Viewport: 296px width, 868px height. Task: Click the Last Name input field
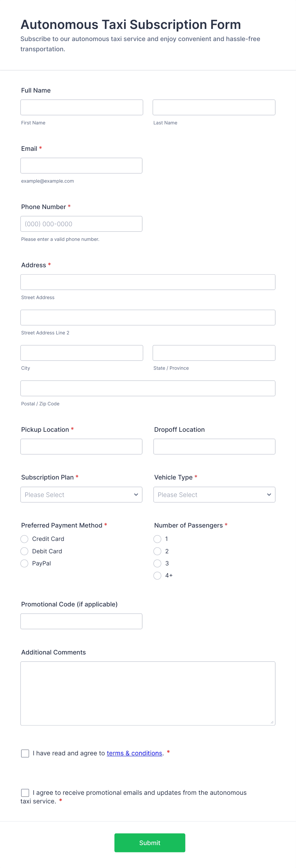214,107
